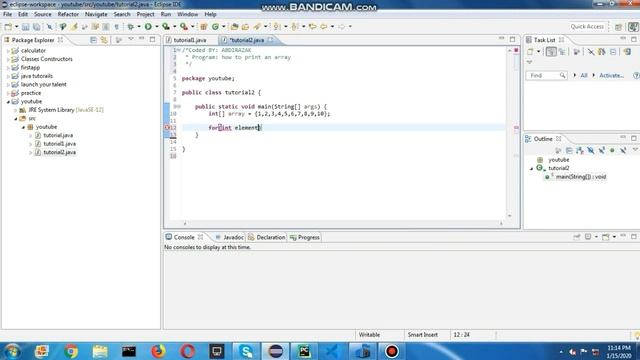The height and width of the screenshot is (360, 640).
Task: Open the Run button dropdown arrow
Action: [x=157, y=27]
